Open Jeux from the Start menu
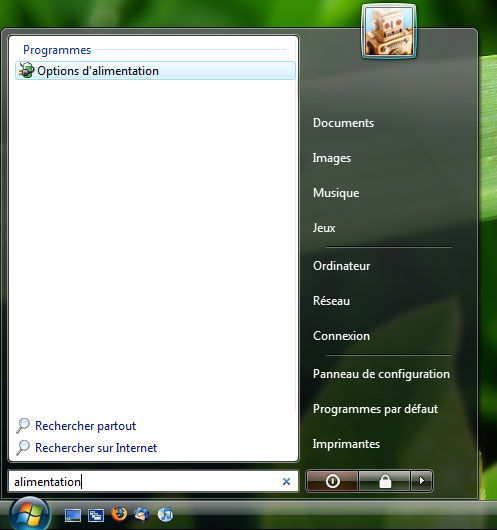 point(324,228)
